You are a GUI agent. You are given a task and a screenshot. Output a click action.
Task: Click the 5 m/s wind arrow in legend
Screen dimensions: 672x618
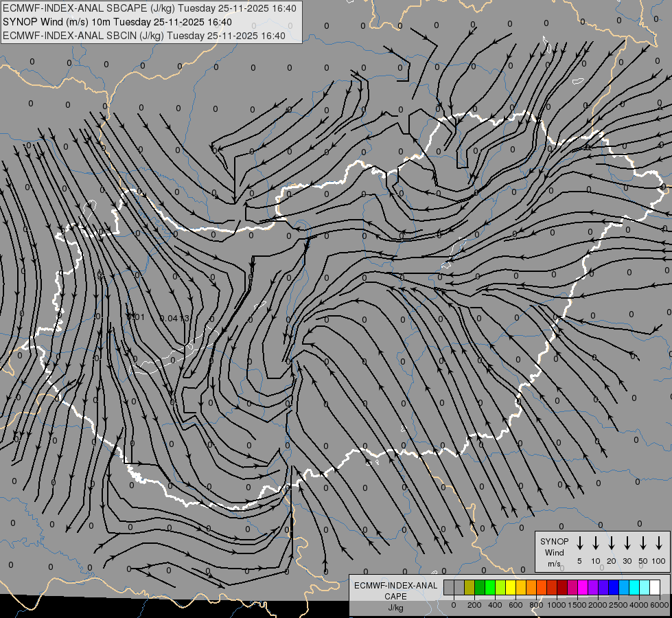[579, 543]
